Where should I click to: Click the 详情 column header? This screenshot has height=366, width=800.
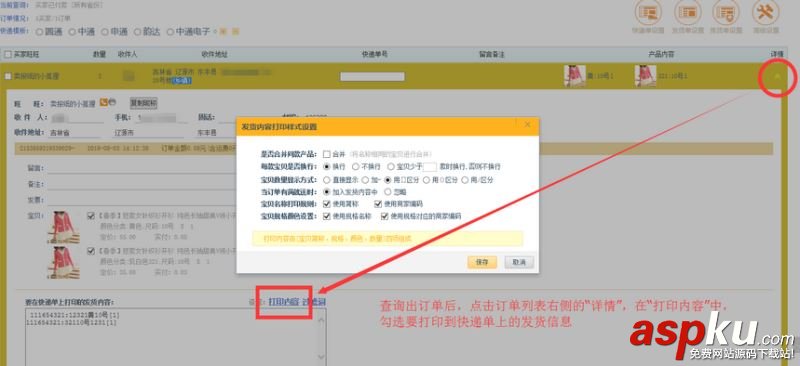click(777, 54)
